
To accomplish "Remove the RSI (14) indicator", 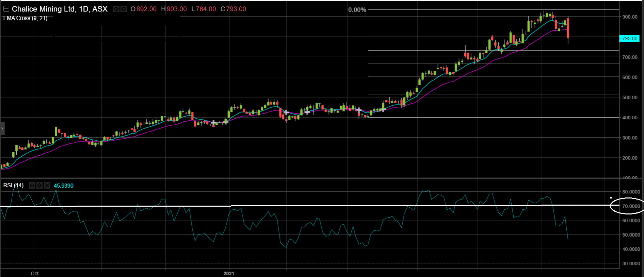I will coord(47,185).
